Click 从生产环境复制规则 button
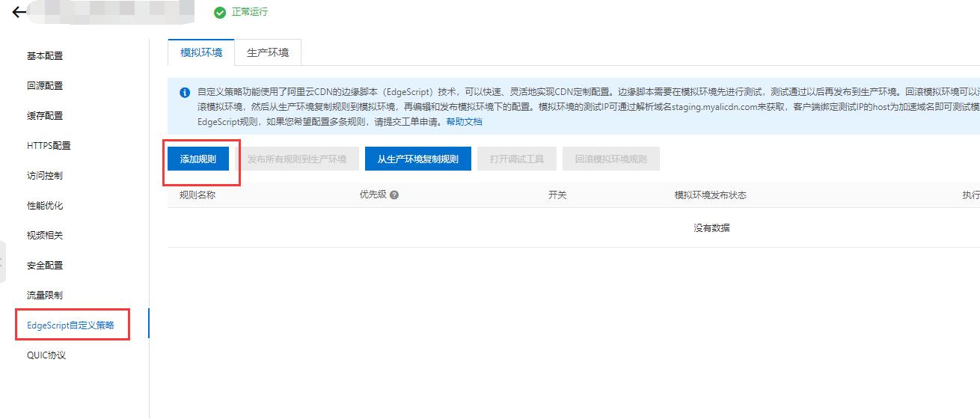Viewport: 980px width, 419px height. (417, 159)
